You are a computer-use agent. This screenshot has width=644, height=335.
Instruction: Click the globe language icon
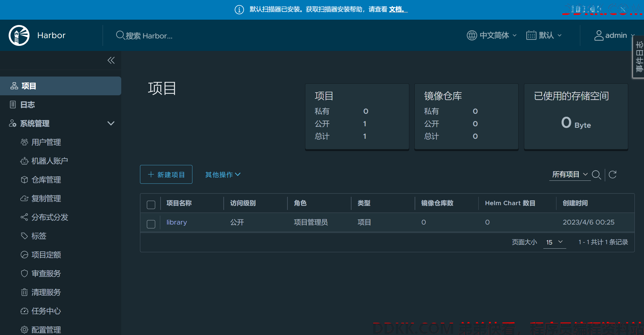click(472, 35)
